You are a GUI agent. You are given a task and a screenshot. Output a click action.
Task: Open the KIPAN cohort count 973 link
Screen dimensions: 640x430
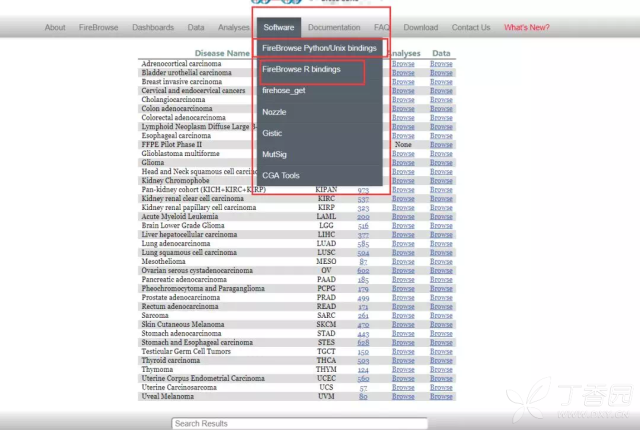click(363, 189)
